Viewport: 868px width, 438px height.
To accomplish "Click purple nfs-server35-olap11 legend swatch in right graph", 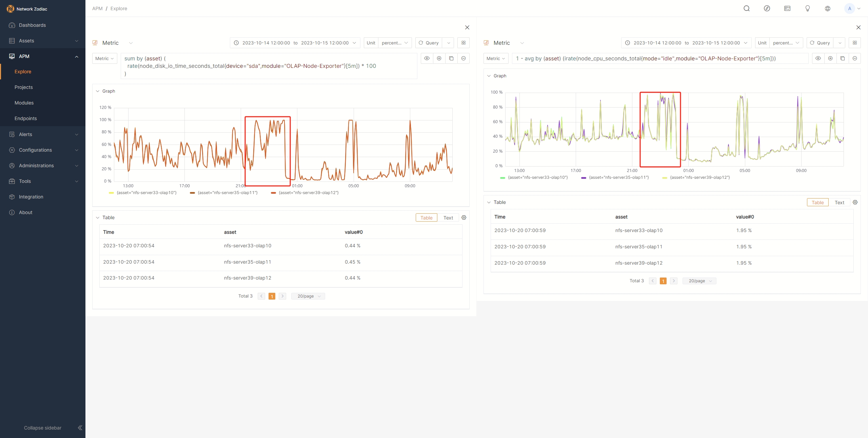I will point(584,177).
